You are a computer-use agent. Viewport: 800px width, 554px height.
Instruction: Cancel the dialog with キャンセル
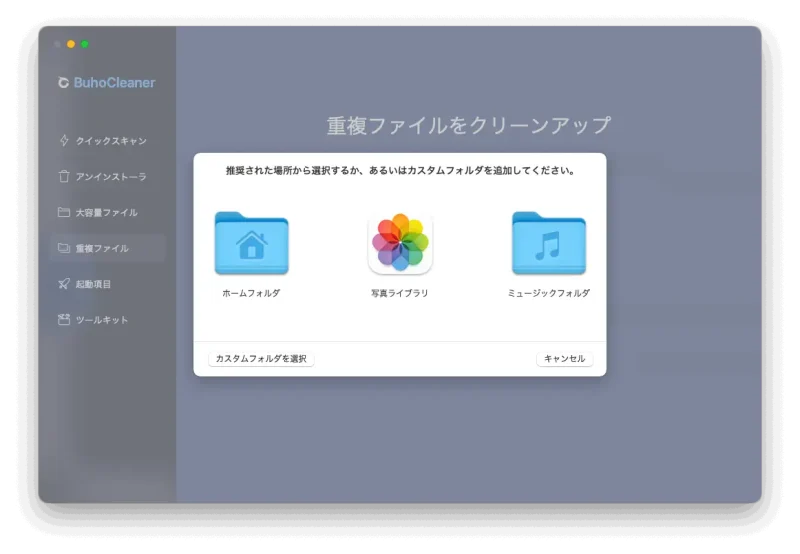564,359
